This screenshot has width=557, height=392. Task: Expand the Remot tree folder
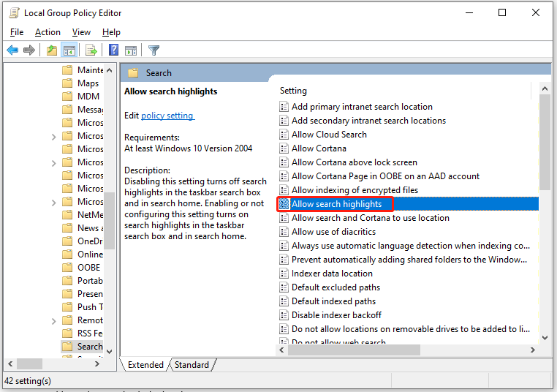click(53, 321)
